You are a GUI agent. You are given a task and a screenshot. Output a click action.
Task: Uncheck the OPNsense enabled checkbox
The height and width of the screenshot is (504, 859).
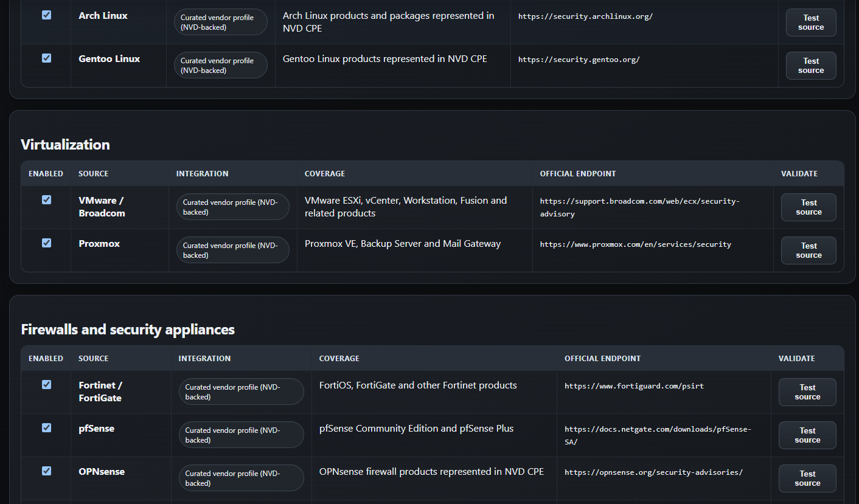[x=46, y=471]
